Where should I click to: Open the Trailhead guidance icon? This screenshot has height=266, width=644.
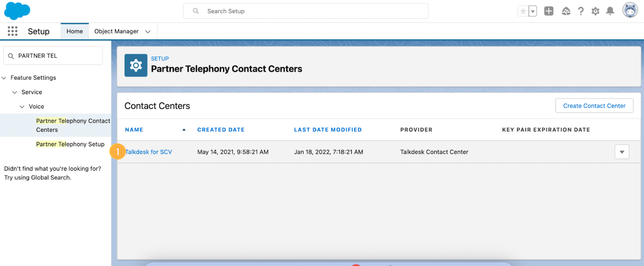[x=566, y=11]
